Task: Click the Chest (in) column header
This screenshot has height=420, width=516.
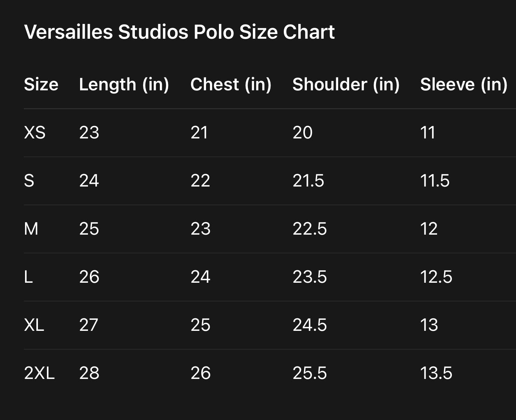Action: [x=231, y=84]
